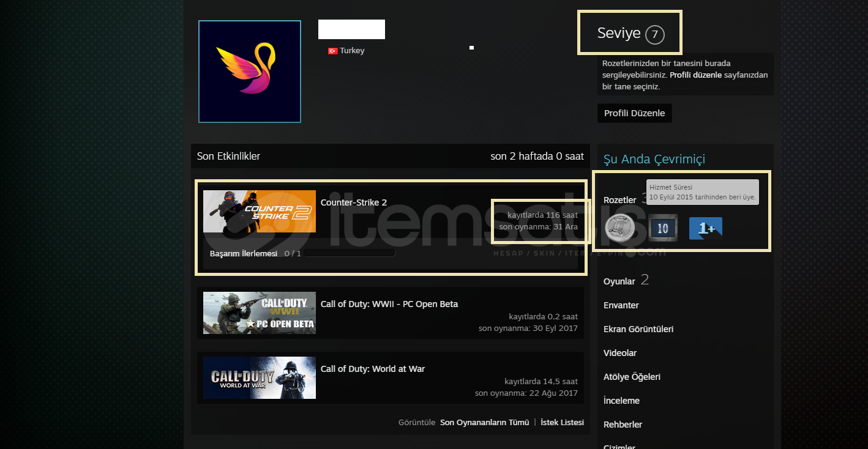Open "Call of Duty: WWII - PC Open Beta" title
Screen dimensions: 868x449
coord(389,304)
